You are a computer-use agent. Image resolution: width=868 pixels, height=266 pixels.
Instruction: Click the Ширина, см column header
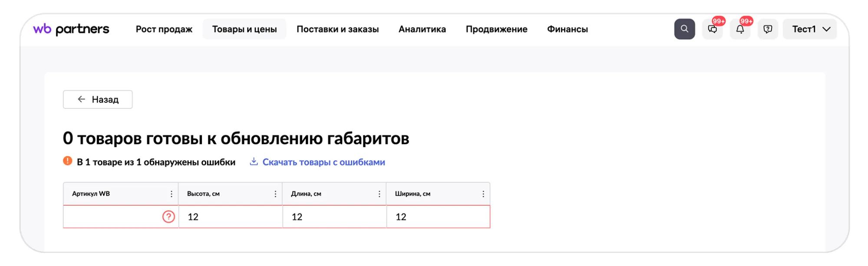click(438, 194)
